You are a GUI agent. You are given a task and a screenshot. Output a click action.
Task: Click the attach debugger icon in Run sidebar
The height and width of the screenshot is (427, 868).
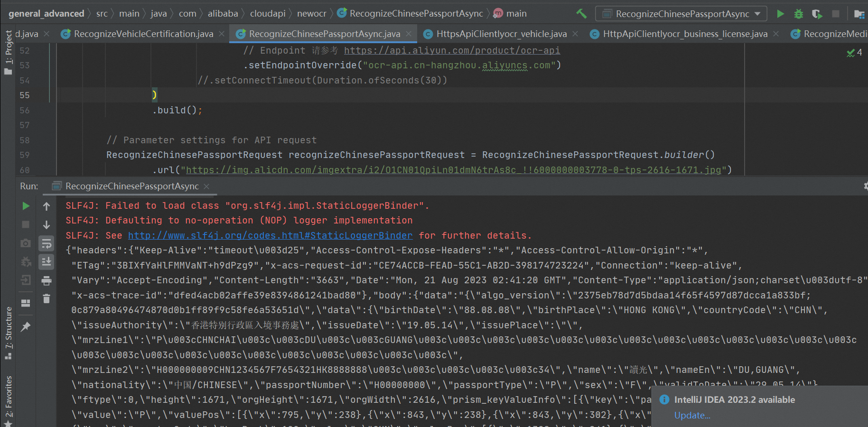(x=26, y=262)
